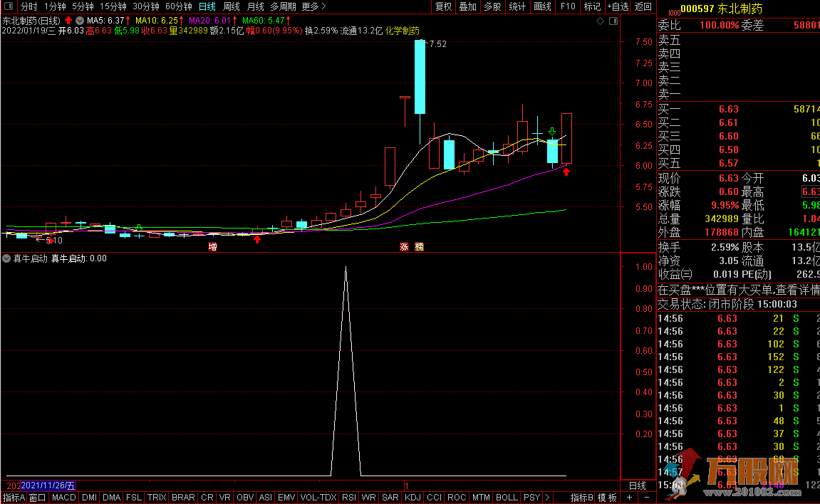Select the MTM indicator tab
The image size is (820, 504).
(x=481, y=498)
